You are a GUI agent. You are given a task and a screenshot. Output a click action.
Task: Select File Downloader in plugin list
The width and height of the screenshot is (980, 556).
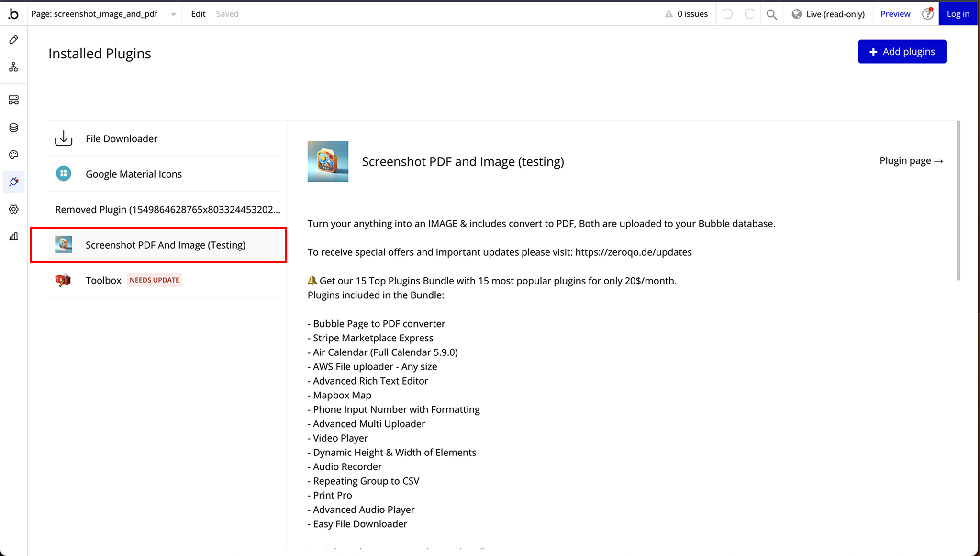[x=121, y=139]
